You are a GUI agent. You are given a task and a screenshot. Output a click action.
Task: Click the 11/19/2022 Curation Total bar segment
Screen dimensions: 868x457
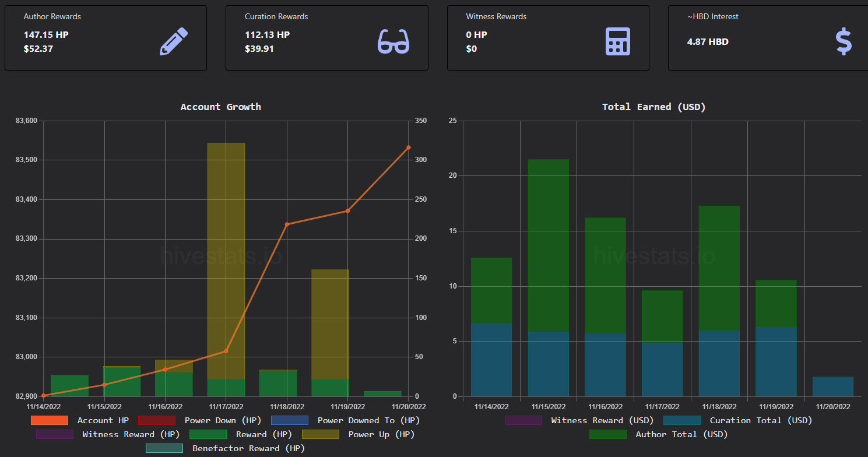[776, 362]
